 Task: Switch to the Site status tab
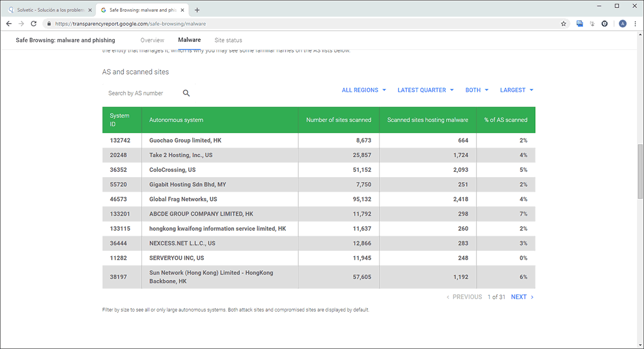click(x=228, y=40)
